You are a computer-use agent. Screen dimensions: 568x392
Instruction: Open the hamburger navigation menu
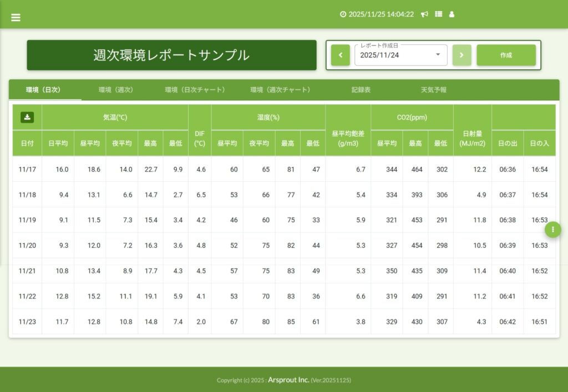pyautogui.click(x=16, y=17)
